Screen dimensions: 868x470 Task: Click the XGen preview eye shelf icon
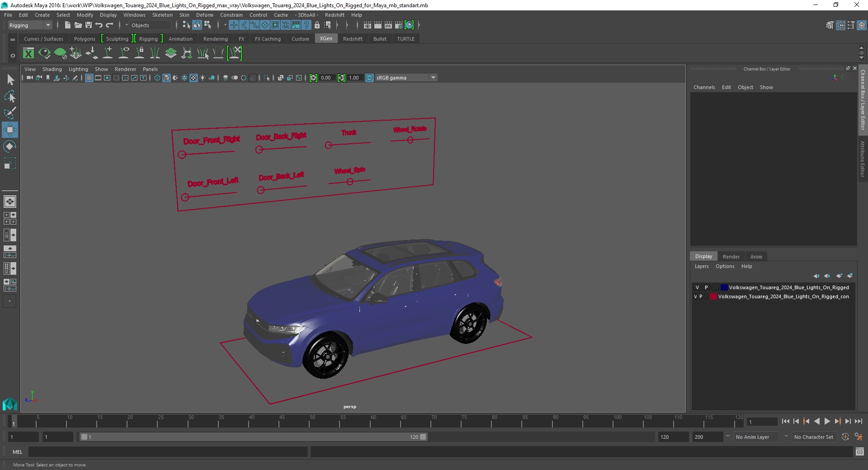click(x=44, y=53)
